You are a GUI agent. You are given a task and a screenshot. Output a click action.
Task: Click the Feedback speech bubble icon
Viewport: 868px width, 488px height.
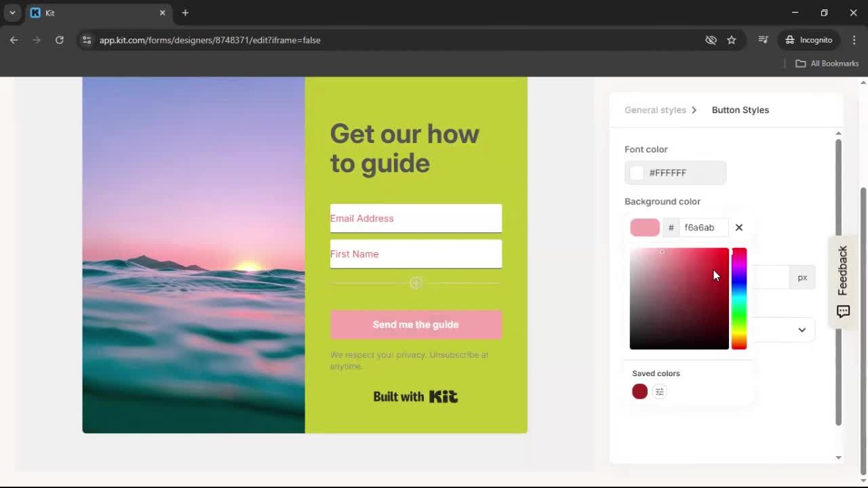coord(843,311)
